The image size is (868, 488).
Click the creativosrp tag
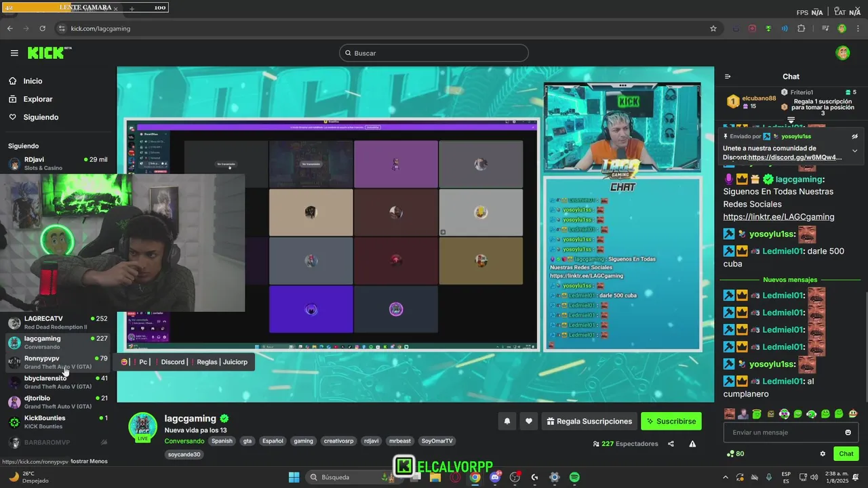tap(338, 441)
